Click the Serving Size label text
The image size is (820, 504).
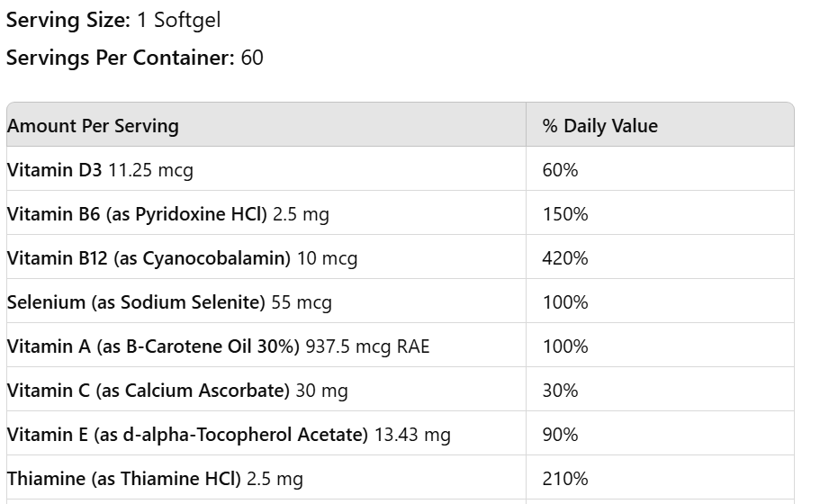[68, 20]
